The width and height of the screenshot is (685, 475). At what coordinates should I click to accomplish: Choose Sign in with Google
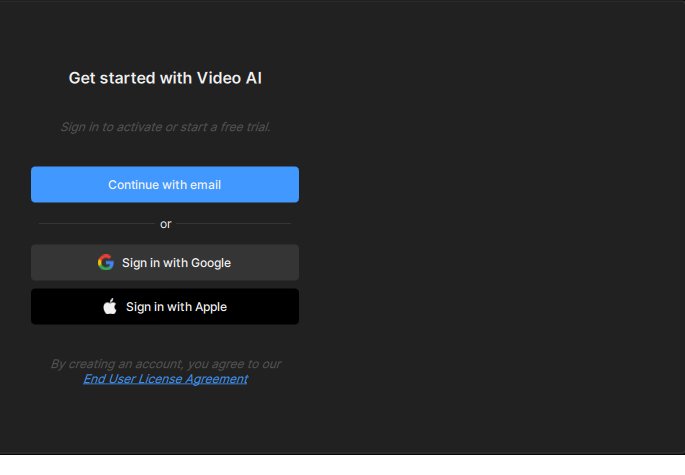165,262
